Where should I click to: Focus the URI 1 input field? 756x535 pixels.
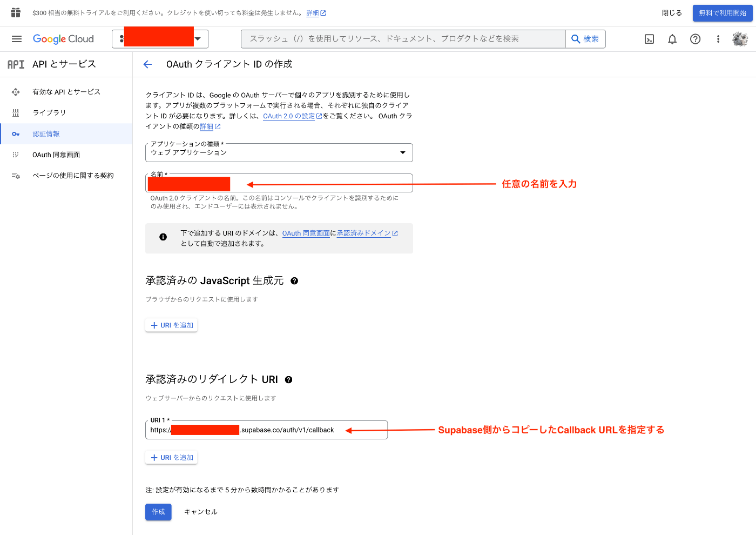pyautogui.click(x=266, y=430)
